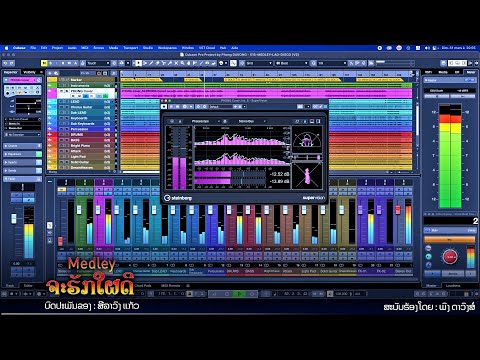Click the volume icon in the macOS menu bar
This screenshot has width=480, height=360.
pos(427,48)
